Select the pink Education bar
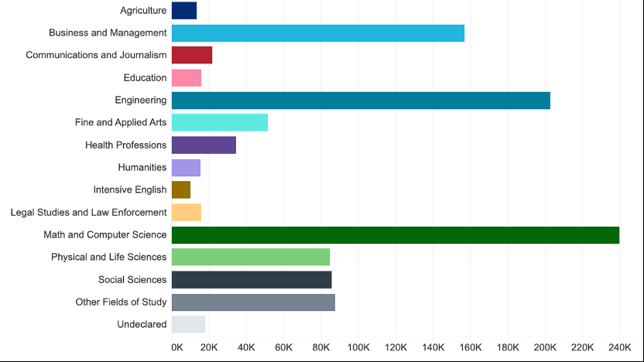The height and width of the screenshot is (362, 644). click(187, 78)
